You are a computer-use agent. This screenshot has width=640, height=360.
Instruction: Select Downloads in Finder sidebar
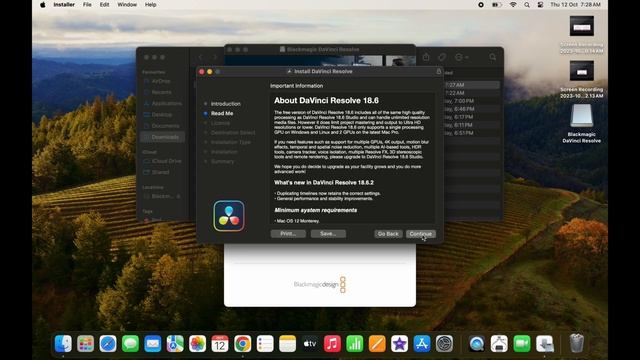point(162,137)
